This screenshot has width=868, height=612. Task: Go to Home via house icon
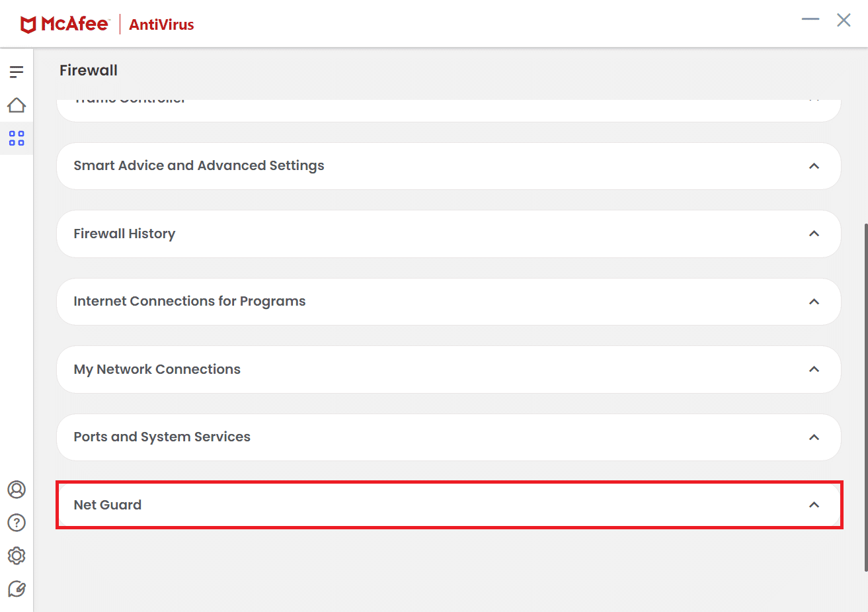(x=17, y=105)
